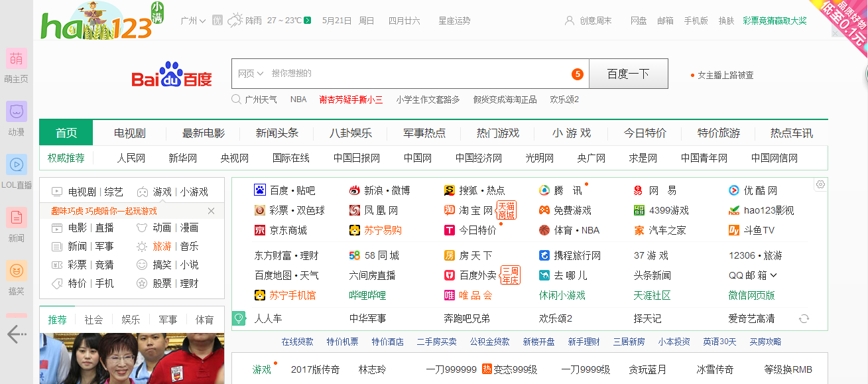Screen dimensions: 868x384
Task: Open the 八卦娱乐 tab
Action: (x=349, y=132)
